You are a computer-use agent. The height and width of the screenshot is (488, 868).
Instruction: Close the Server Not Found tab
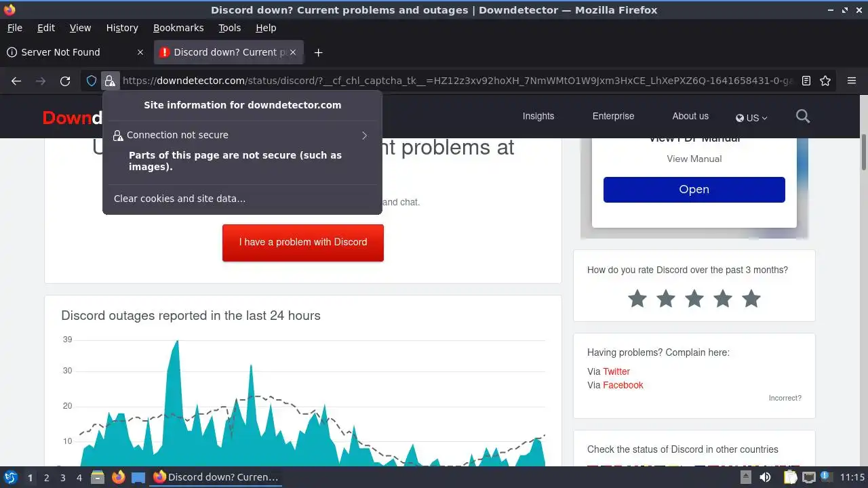(x=140, y=52)
